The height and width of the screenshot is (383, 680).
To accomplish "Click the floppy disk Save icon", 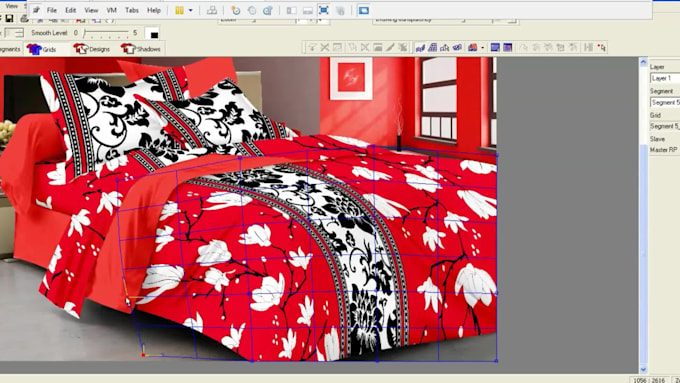I will pyautogui.click(x=9, y=19).
